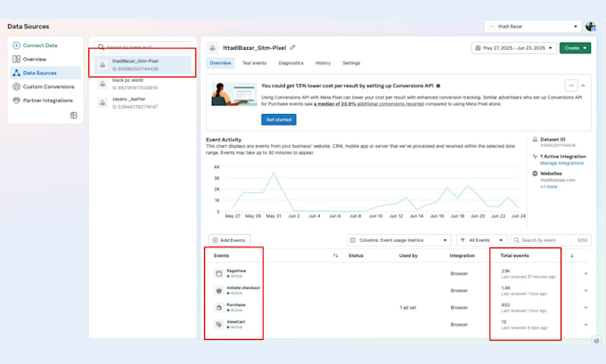The height and width of the screenshot is (364, 606).
Task: Switch to the Test events tab
Action: [x=254, y=63]
